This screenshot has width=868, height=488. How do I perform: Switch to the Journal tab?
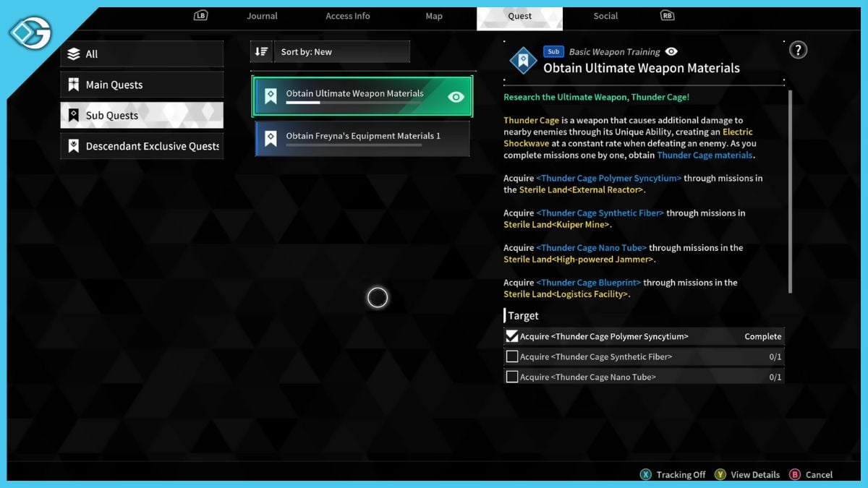[x=262, y=16]
